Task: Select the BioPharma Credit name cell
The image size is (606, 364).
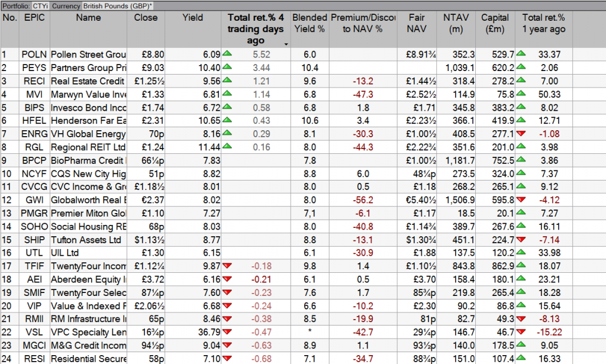Action: [89, 160]
